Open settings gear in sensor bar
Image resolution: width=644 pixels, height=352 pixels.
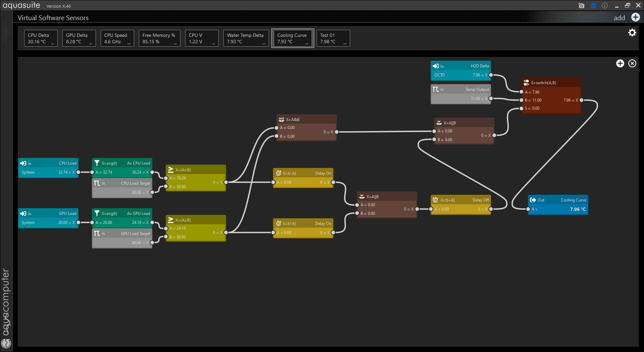click(x=632, y=33)
